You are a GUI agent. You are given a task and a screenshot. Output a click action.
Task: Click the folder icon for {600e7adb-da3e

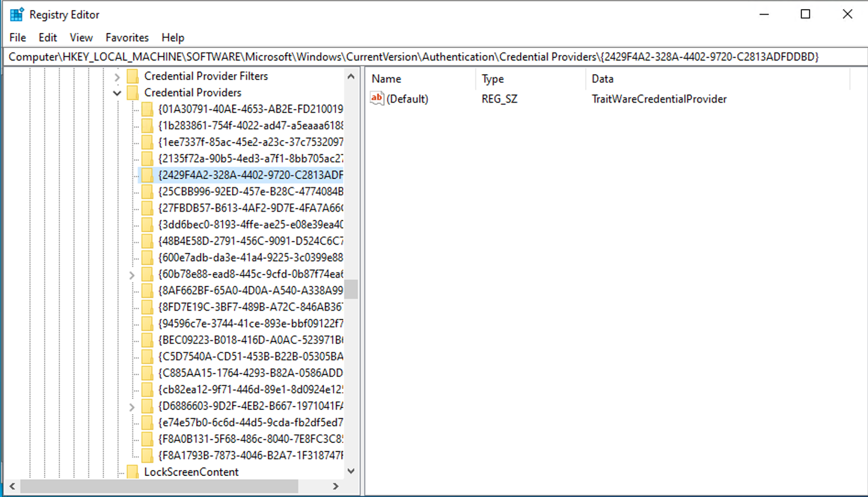147,257
